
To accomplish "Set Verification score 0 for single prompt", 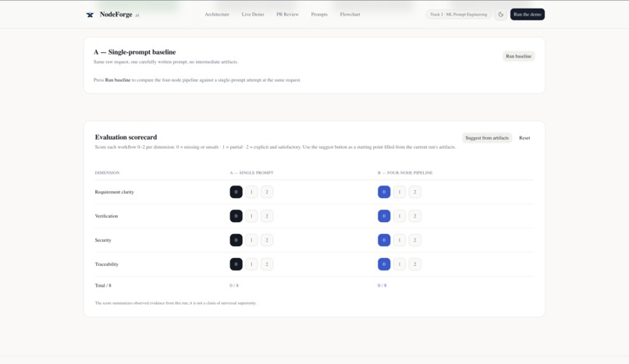I will pyautogui.click(x=236, y=216).
